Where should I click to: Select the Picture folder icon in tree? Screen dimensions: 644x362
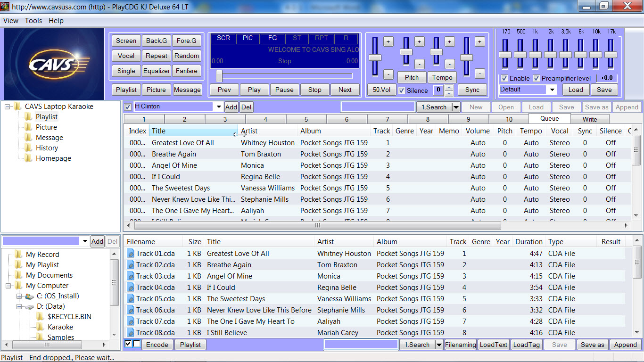[x=29, y=127]
